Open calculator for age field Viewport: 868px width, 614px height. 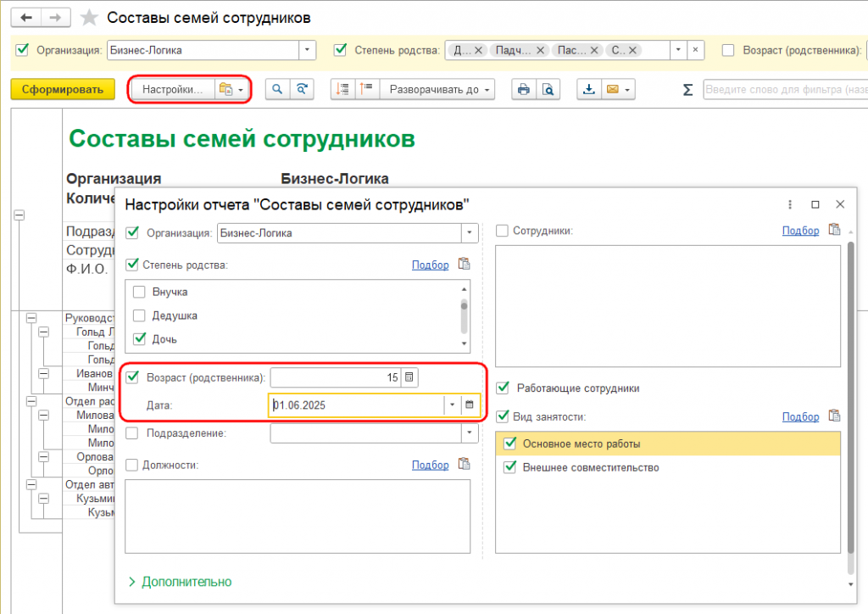pos(409,377)
